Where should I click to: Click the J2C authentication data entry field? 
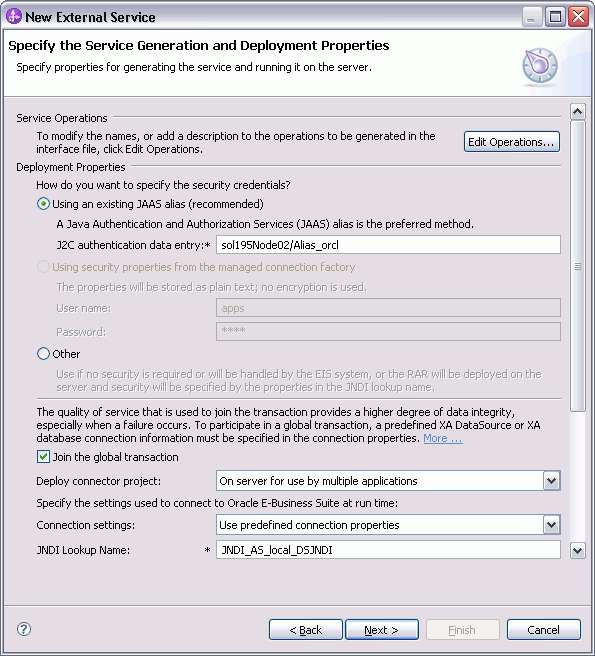click(388, 245)
